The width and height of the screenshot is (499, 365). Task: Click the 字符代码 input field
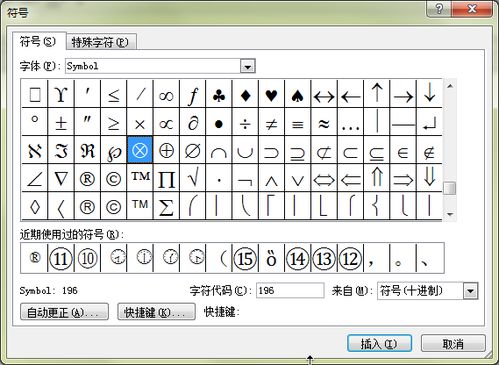[290, 291]
